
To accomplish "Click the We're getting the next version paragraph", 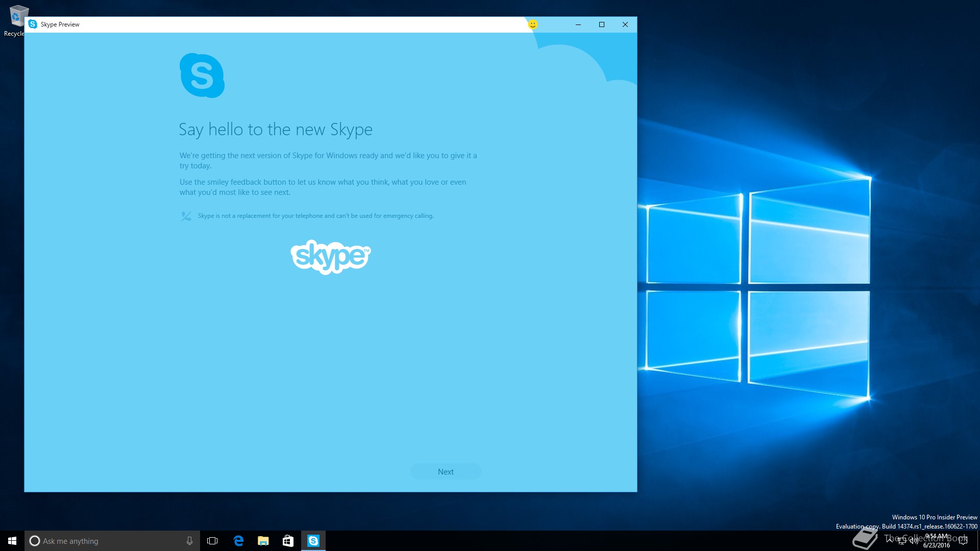I will click(x=328, y=161).
